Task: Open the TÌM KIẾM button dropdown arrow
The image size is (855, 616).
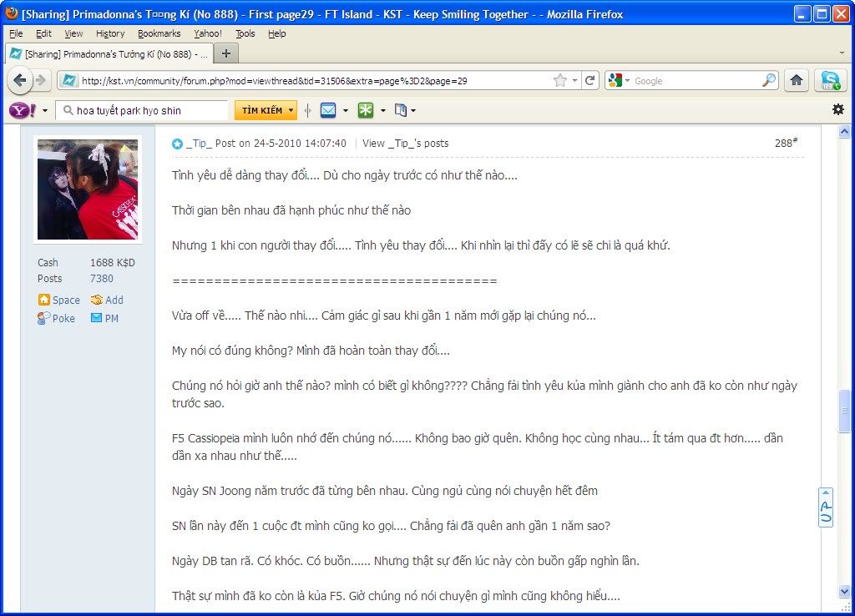Action: point(291,110)
